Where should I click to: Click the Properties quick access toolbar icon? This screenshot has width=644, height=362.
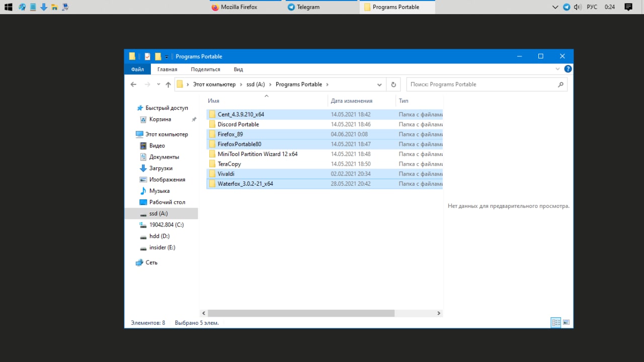147,56
